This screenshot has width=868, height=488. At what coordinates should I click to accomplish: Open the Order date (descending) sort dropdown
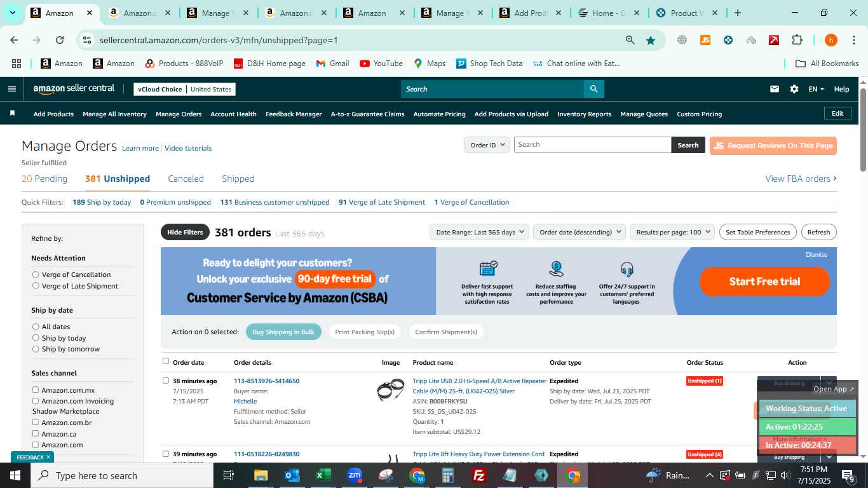tap(580, 232)
